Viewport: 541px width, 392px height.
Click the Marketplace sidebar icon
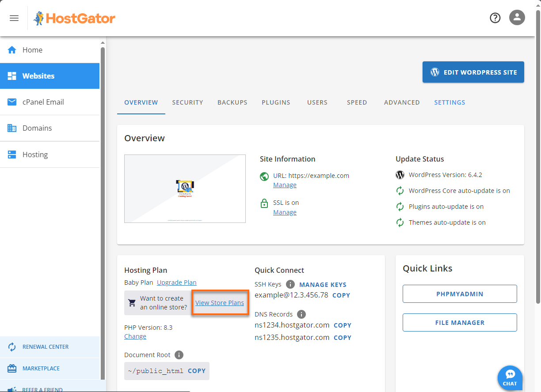tap(11, 368)
